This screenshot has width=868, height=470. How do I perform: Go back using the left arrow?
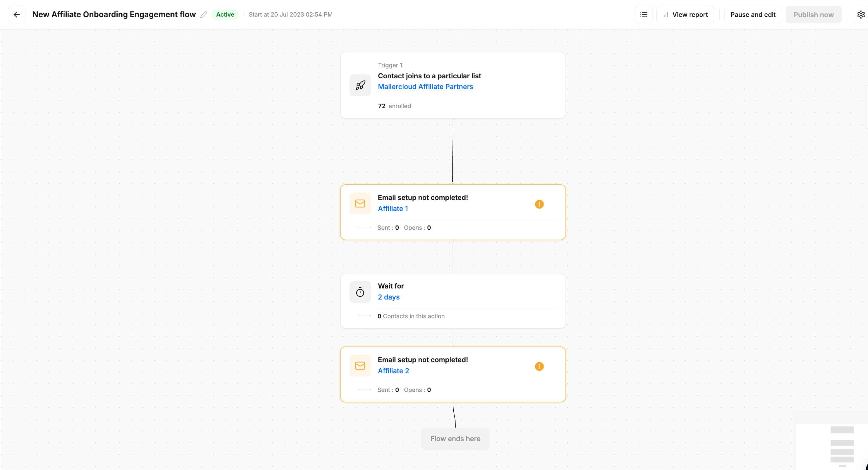(x=17, y=14)
